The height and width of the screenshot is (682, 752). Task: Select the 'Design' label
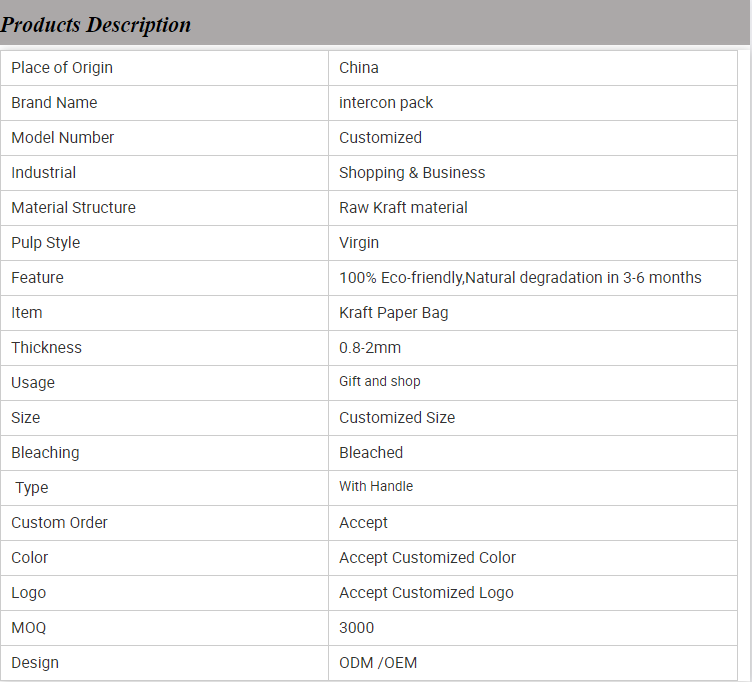point(35,663)
